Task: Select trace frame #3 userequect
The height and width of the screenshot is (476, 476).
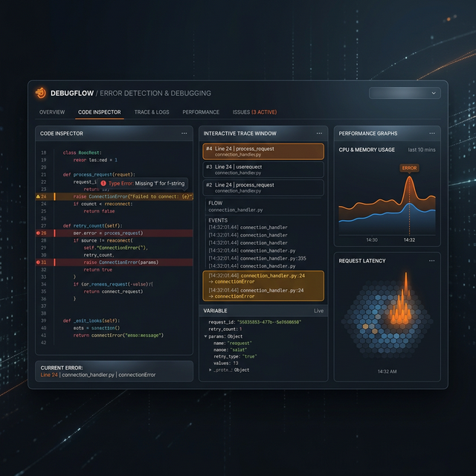Action: coord(263,170)
